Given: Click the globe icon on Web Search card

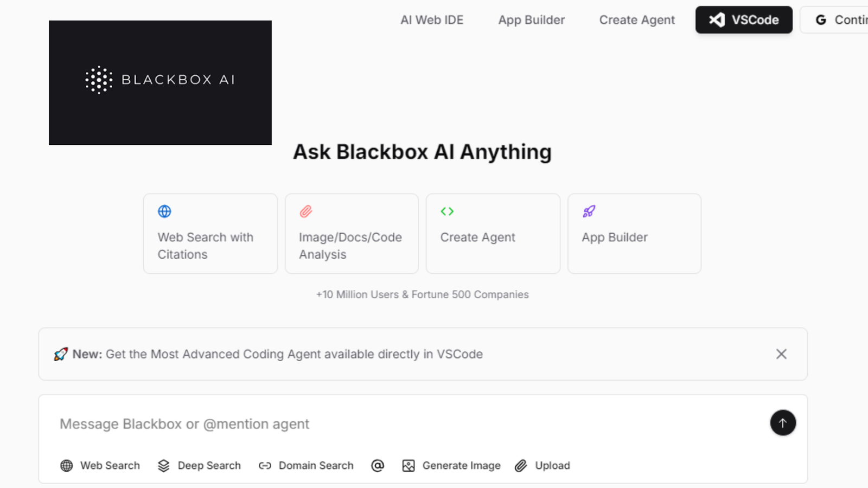Looking at the screenshot, I should pos(164,211).
